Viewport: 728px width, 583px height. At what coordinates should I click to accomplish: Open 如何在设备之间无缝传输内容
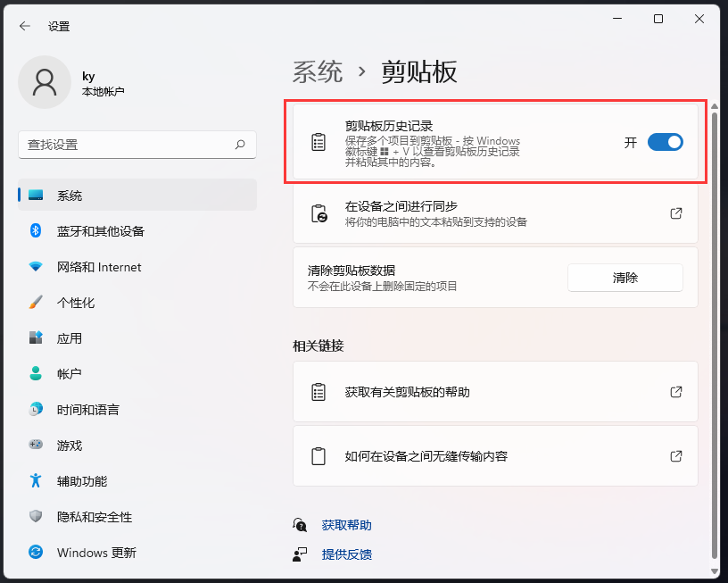[x=495, y=455]
